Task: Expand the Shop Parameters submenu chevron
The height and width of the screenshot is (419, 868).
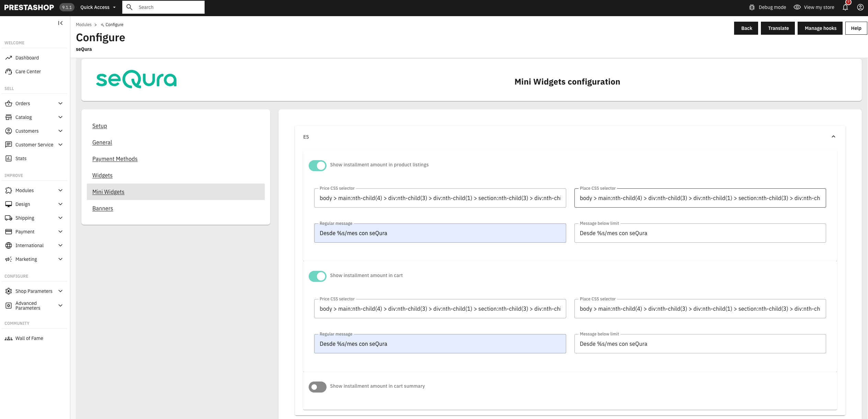Action: tap(60, 291)
